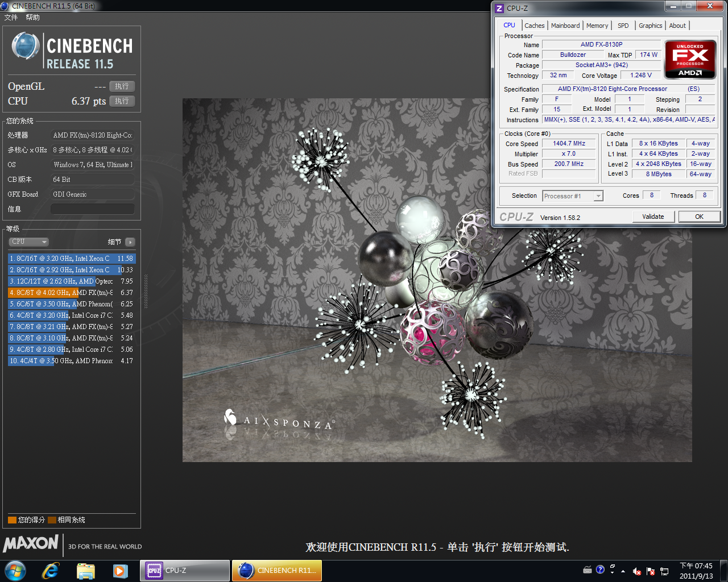The height and width of the screenshot is (582, 728).
Task: Click the Core Speed value 1404.7 MHz
Action: tap(569, 144)
